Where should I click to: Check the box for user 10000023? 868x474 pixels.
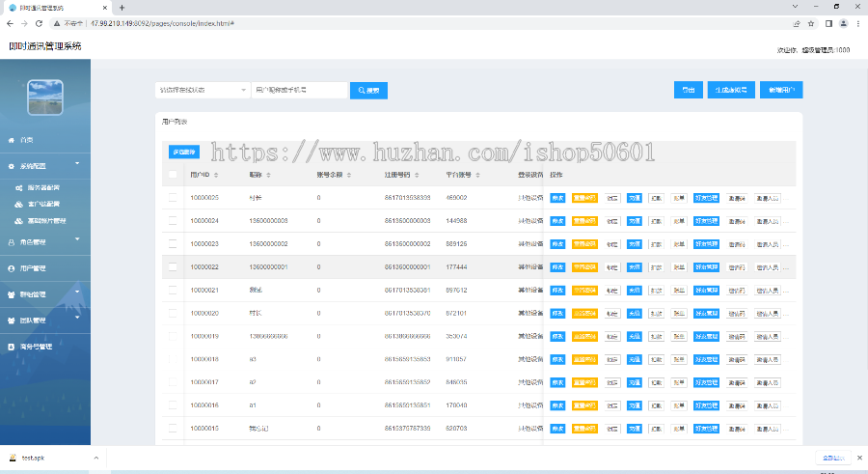(x=173, y=244)
